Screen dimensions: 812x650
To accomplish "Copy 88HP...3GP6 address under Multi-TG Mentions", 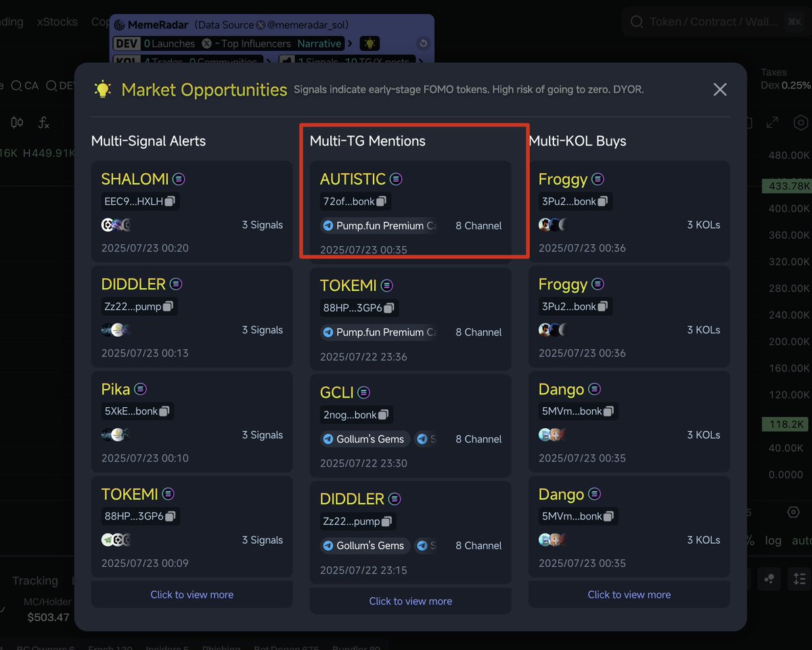I will point(389,308).
